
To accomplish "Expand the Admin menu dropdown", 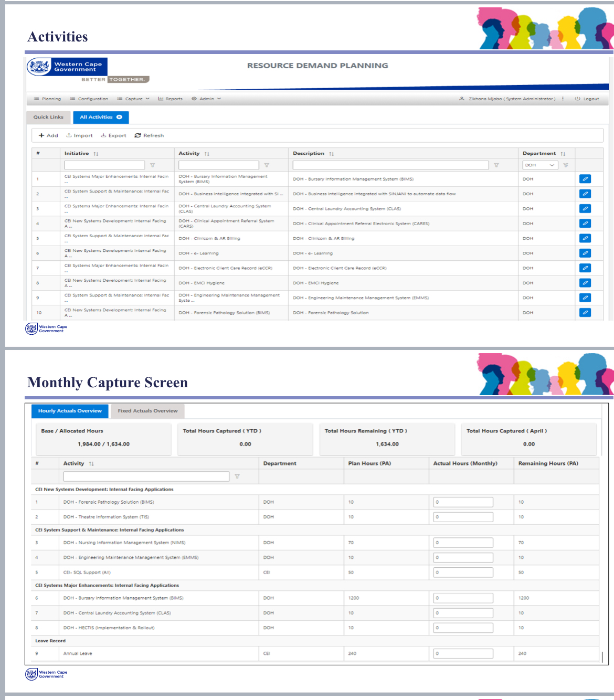I will pyautogui.click(x=207, y=99).
